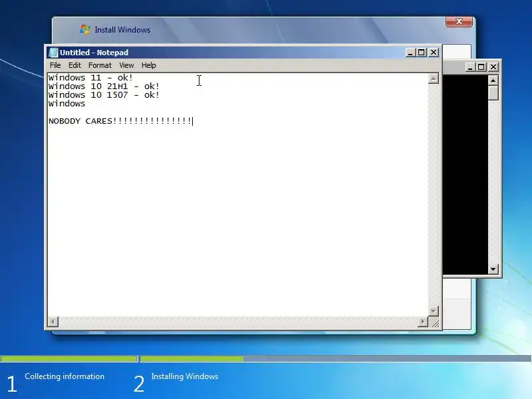
Task: Click the Notepad icon in title bar
Action: pos(53,53)
